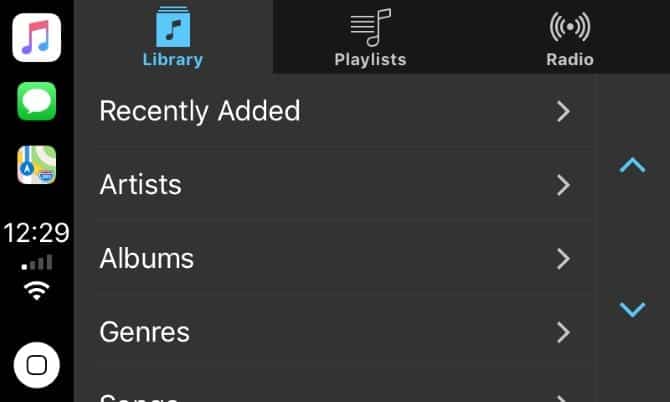This screenshot has width=670, height=402.
Task: Expand Recently Added using its chevron
Action: pos(563,111)
